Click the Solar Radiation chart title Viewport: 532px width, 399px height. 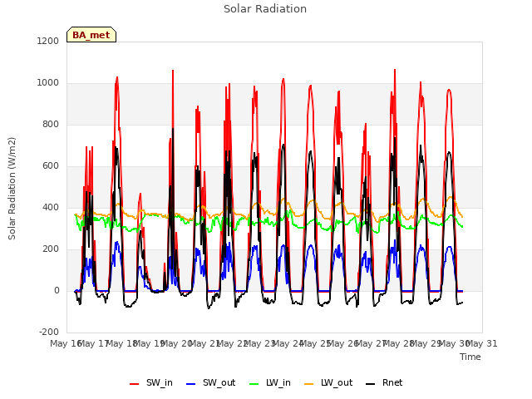tap(265, 9)
